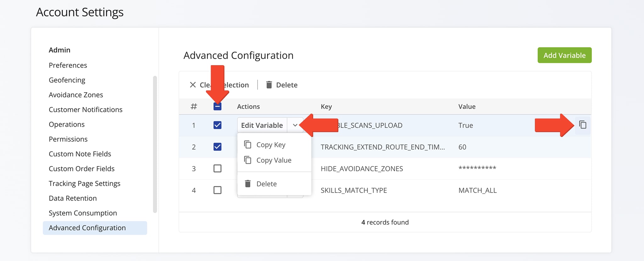Open Data Retention settings
The image size is (644, 261).
pyautogui.click(x=73, y=198)
